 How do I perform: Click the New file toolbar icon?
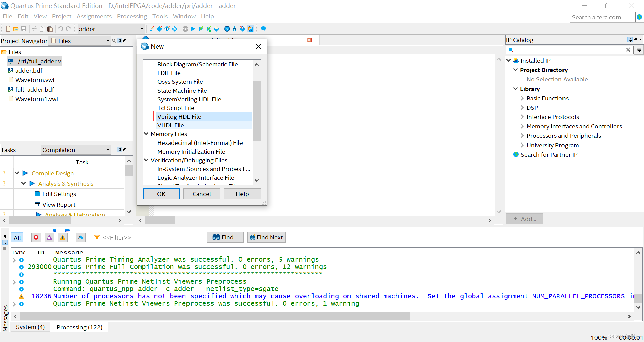8,29
